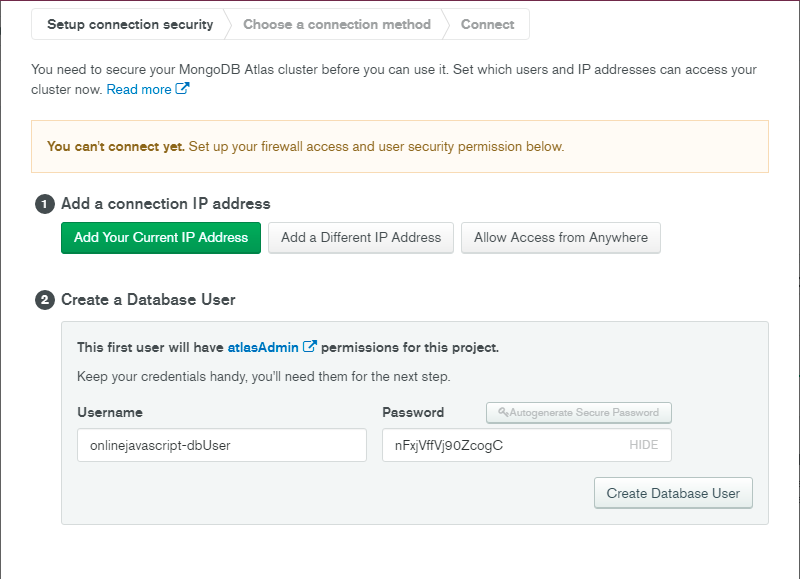The image size is (800, 579).
Task: Click the step 1 number badge
Action: 45,204
